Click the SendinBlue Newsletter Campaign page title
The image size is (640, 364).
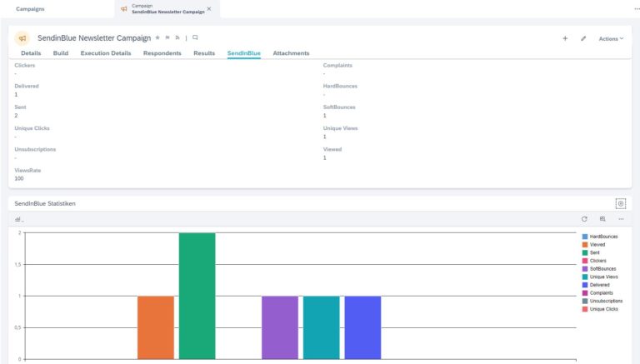pos(94,38)
